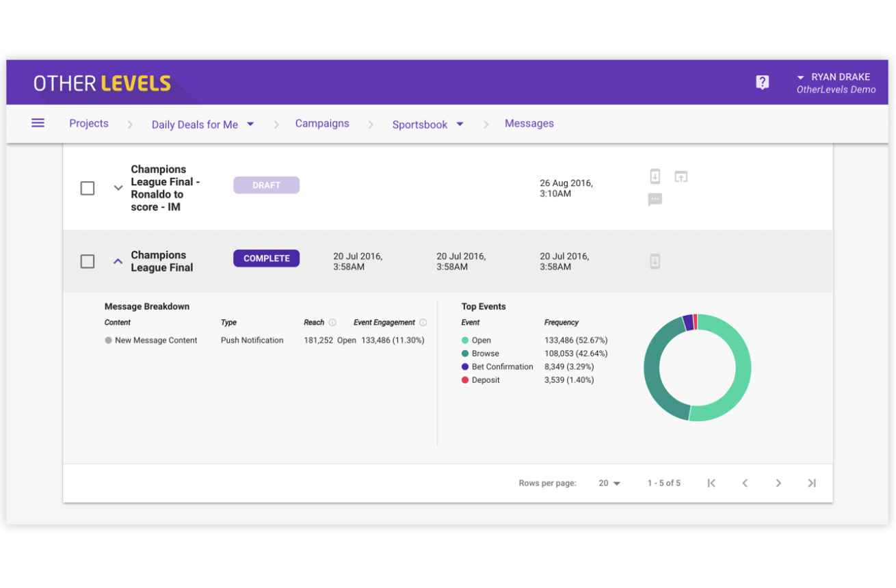Expand the Ronaldo to score - IM row
This screenshot has height=588, width=896.
pyautogui.click(x=118, y=188)
